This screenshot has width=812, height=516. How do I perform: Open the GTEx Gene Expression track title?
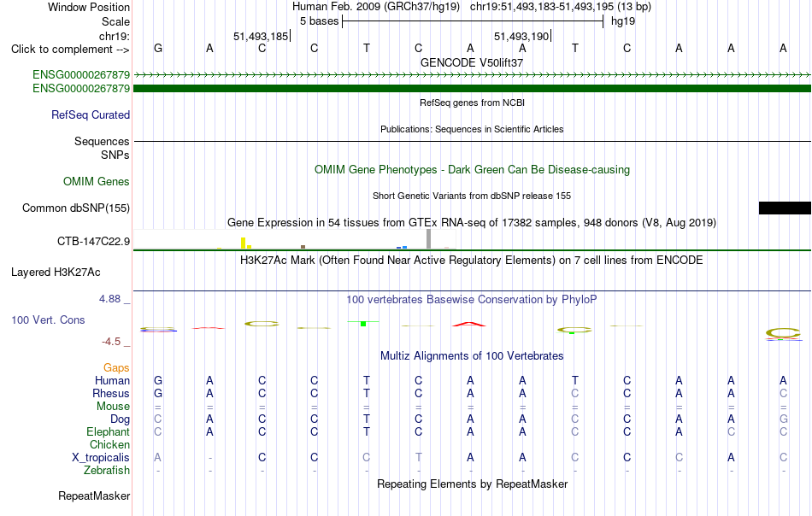472,223
